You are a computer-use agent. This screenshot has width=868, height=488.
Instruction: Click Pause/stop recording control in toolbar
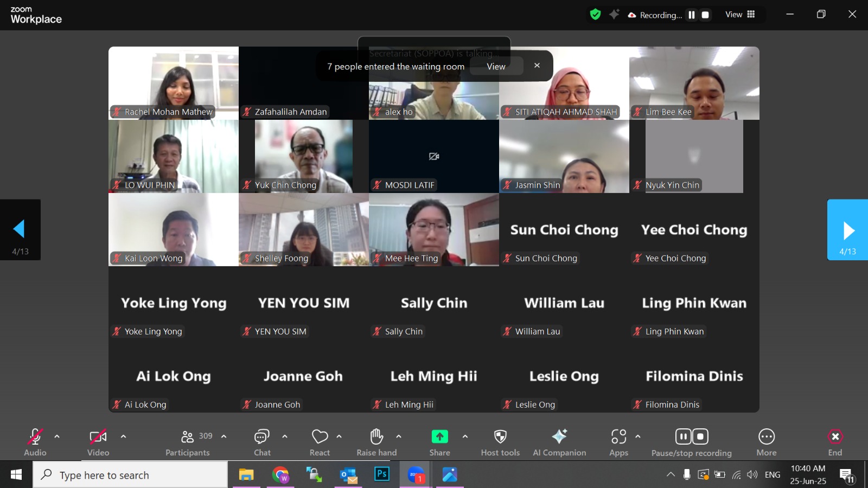(x=692, y=442)
